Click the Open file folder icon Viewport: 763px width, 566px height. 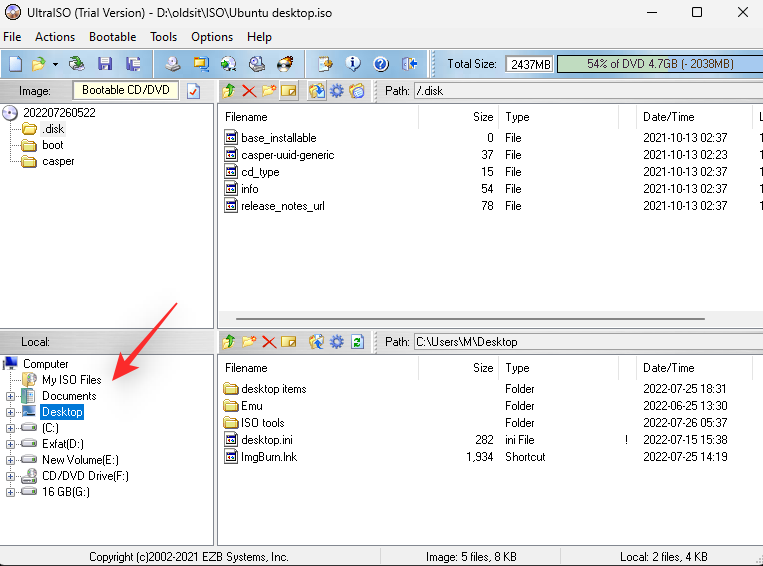(x=38, y=64)
